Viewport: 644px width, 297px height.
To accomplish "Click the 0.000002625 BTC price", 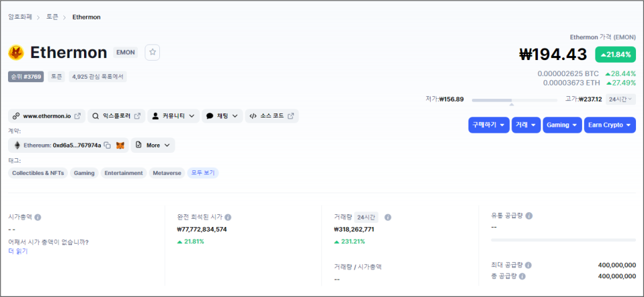I will pyautogui.click(x=568, y=73).
